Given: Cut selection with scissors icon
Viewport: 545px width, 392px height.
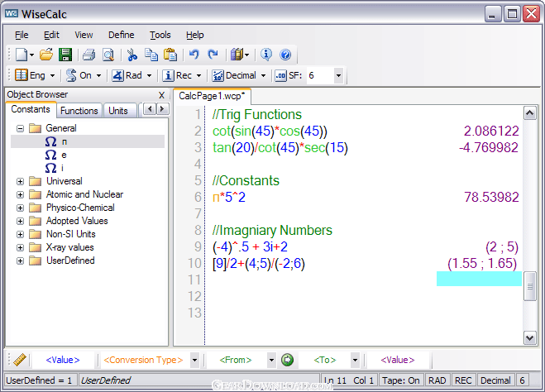Looking at the screenshot, I should [x=132, y=55].
